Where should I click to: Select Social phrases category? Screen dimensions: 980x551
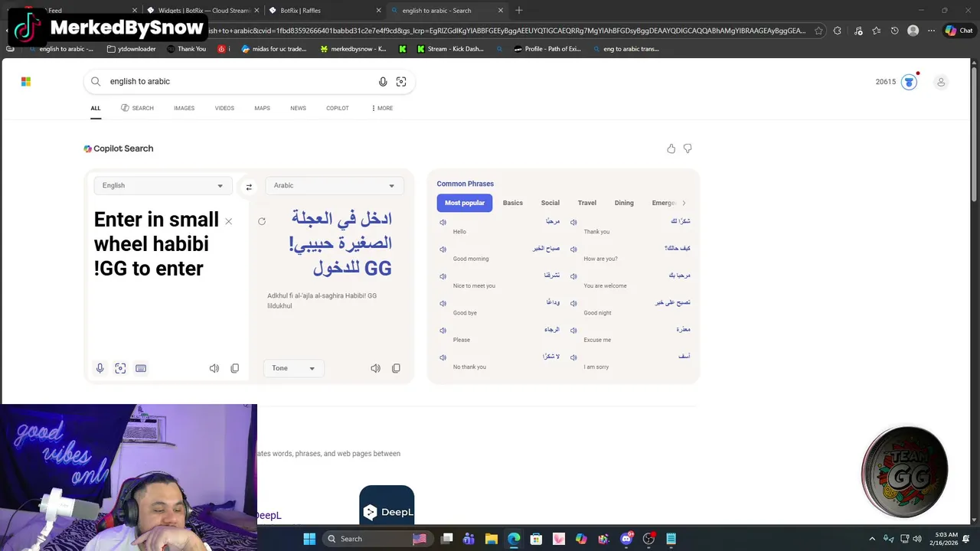coord(550,203)
